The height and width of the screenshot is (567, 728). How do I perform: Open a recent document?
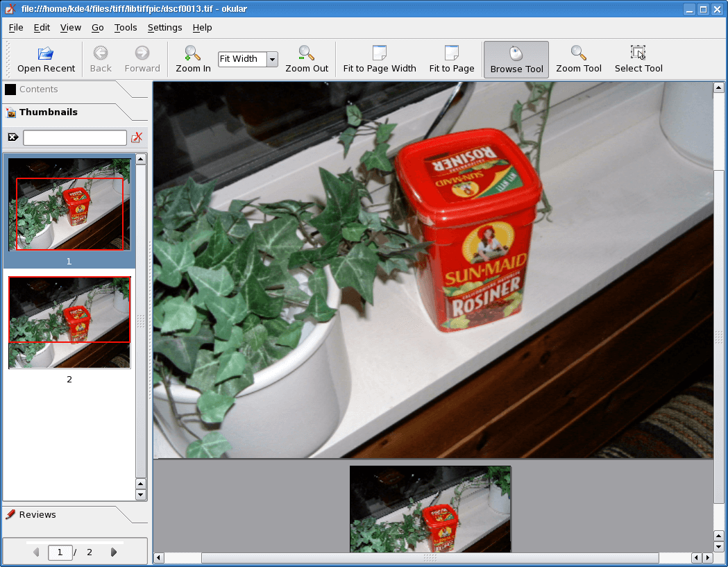pyautogui.click(x=46, y=59)
